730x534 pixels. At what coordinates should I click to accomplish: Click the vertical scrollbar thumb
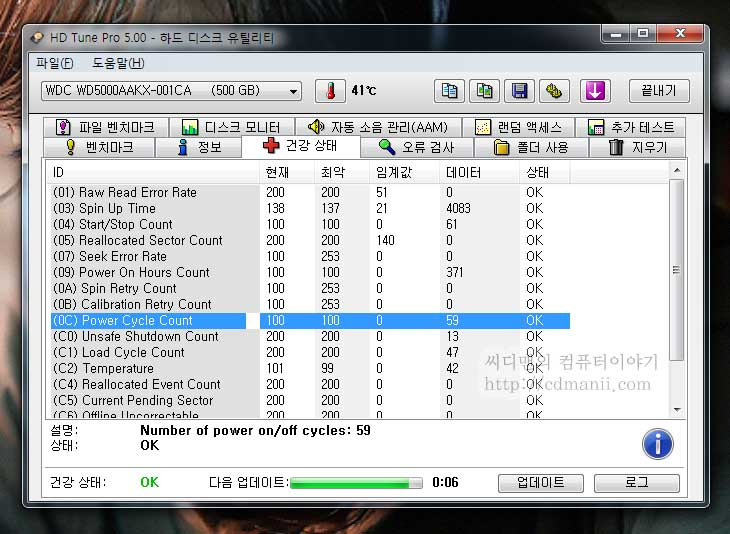(677, 270)
